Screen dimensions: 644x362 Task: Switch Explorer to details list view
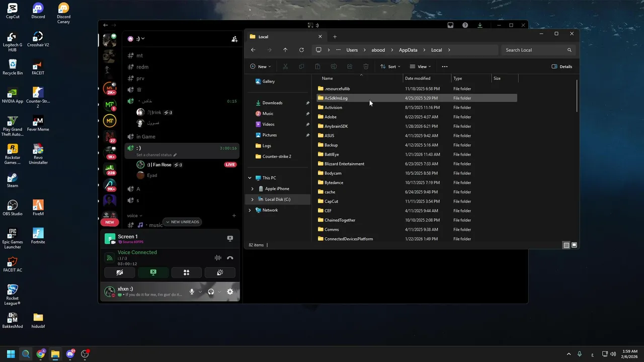(567, 245)
